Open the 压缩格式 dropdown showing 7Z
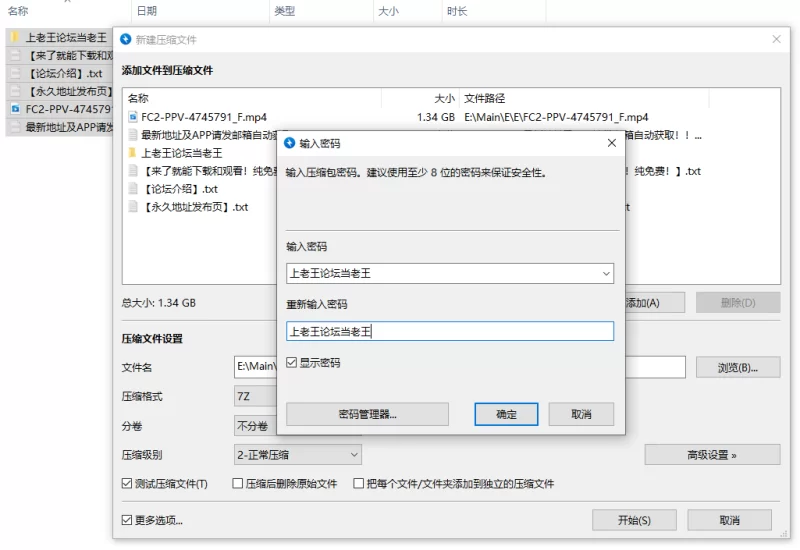Screen dimensions: 800x550 pyautogui.click(x=255, y=396)
